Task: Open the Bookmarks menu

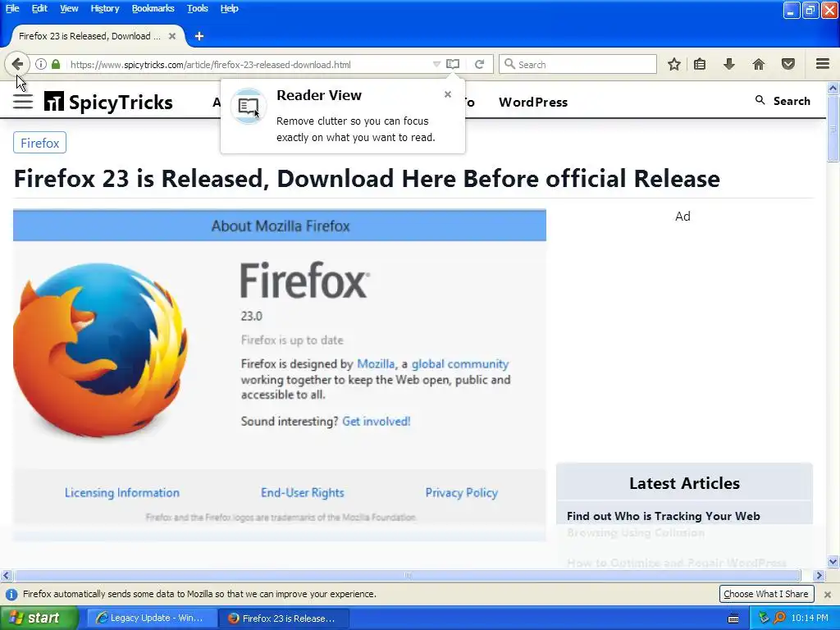Action: (x=153, y=8)
